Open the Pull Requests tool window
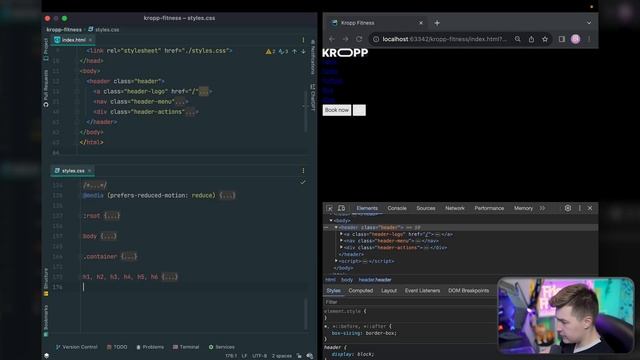This screenshot has width=640, height=360. pyautogui.click(x=46, y=88)
